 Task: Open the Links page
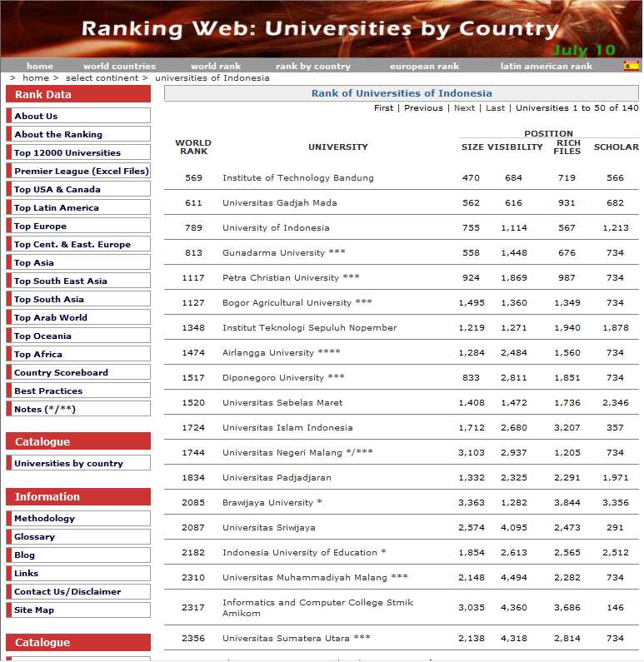[x=78, y=574]
